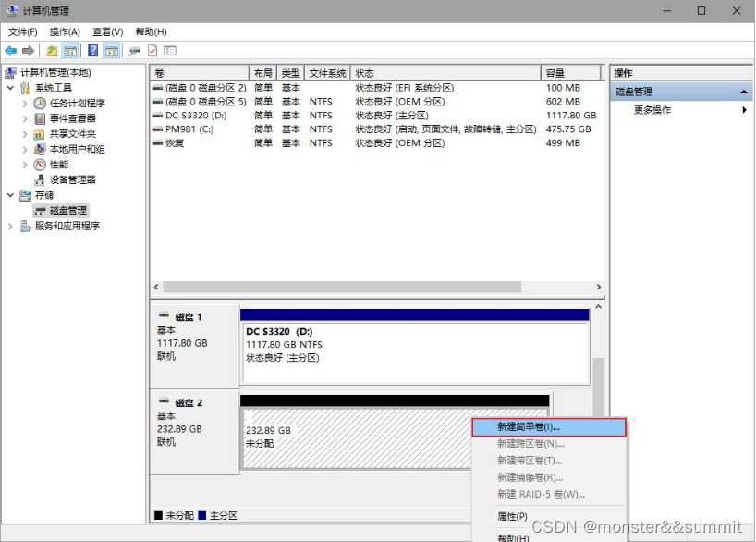Click the Back arrow toolbar icon

10,51
